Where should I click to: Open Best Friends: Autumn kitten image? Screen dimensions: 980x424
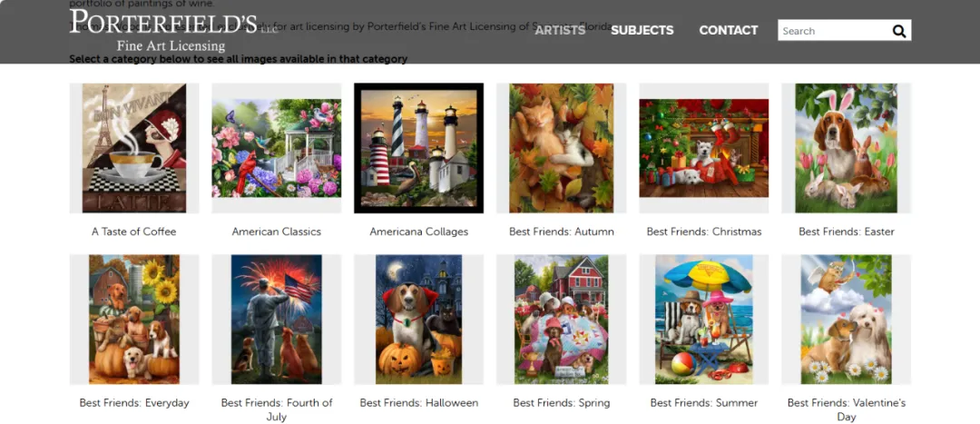(562, 148)
